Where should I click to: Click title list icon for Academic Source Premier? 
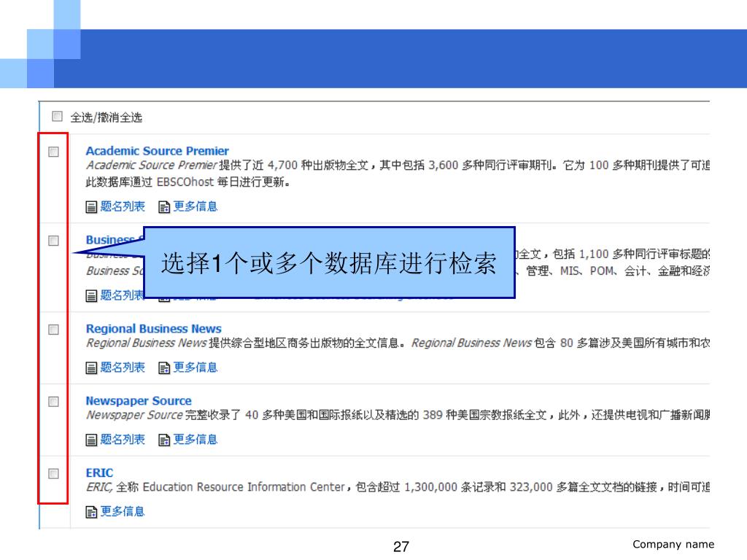(91, 207)
